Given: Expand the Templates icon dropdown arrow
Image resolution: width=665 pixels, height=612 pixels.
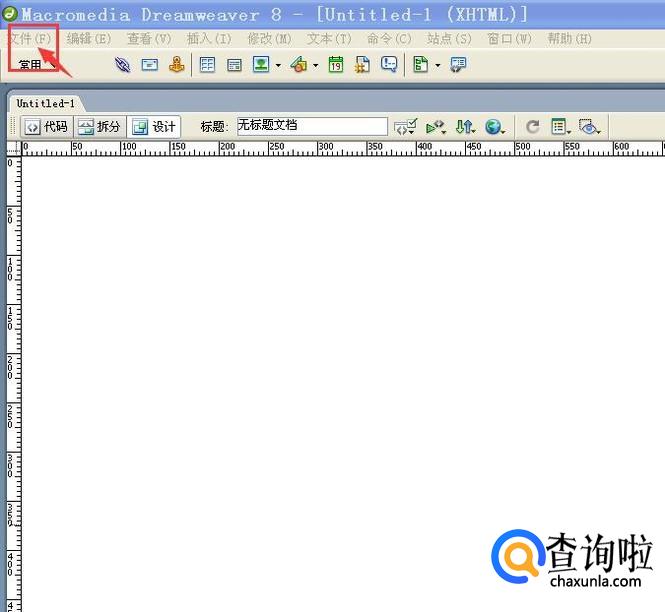Looking at the screenshot, I should (x=438, y=65).
